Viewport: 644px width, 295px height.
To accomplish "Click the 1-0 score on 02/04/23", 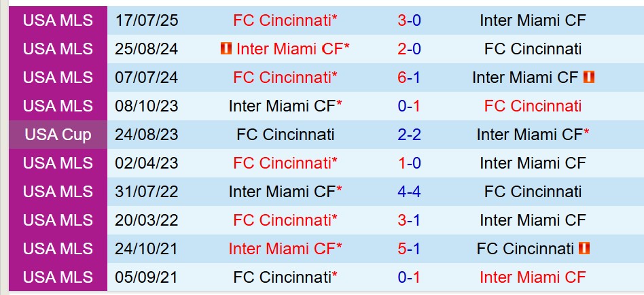I will point(409,163).
